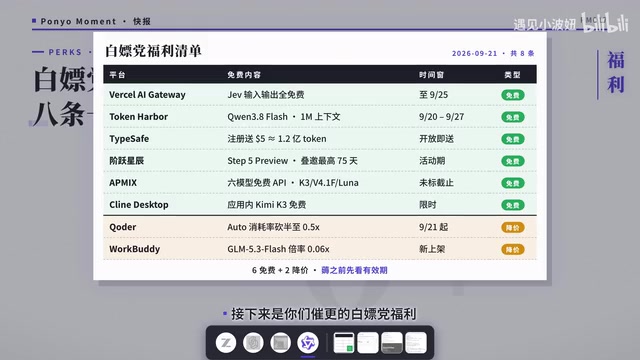Click the time window '限时'
Screen dimensions: 640x360
(428, 205)
